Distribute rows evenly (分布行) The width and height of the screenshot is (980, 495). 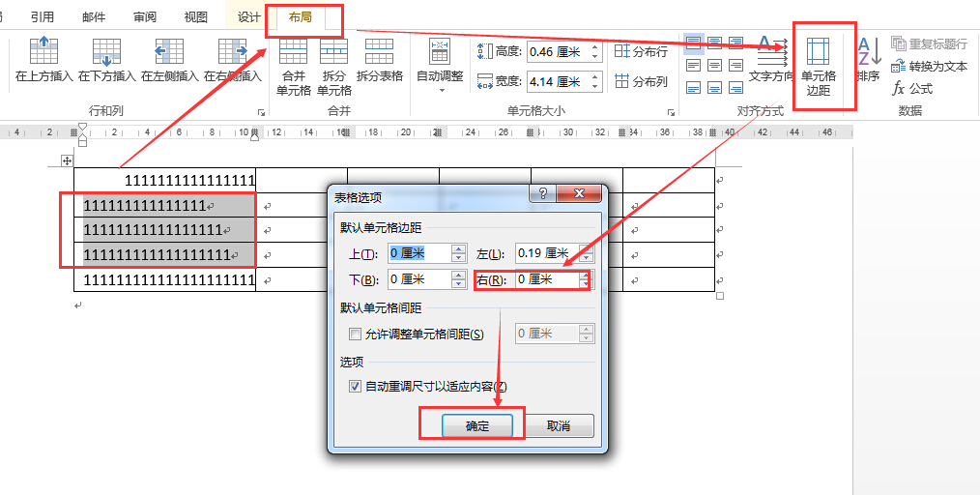pyautogui.click(x=641, y=52)
